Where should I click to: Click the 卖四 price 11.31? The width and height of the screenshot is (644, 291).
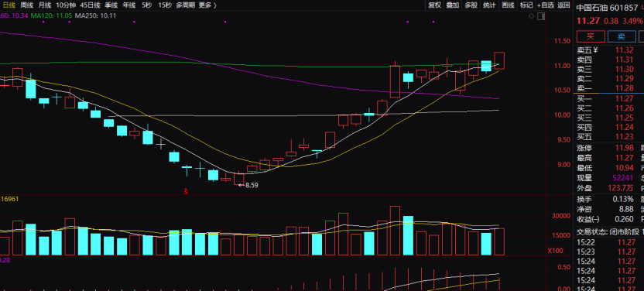[x=625, y=60]
